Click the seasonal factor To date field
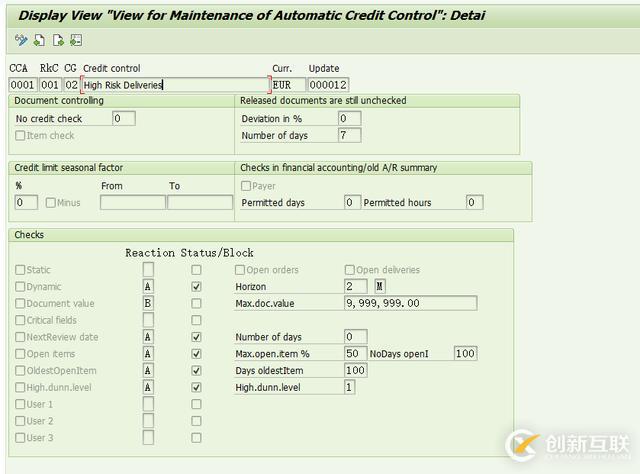 [200, 203]
